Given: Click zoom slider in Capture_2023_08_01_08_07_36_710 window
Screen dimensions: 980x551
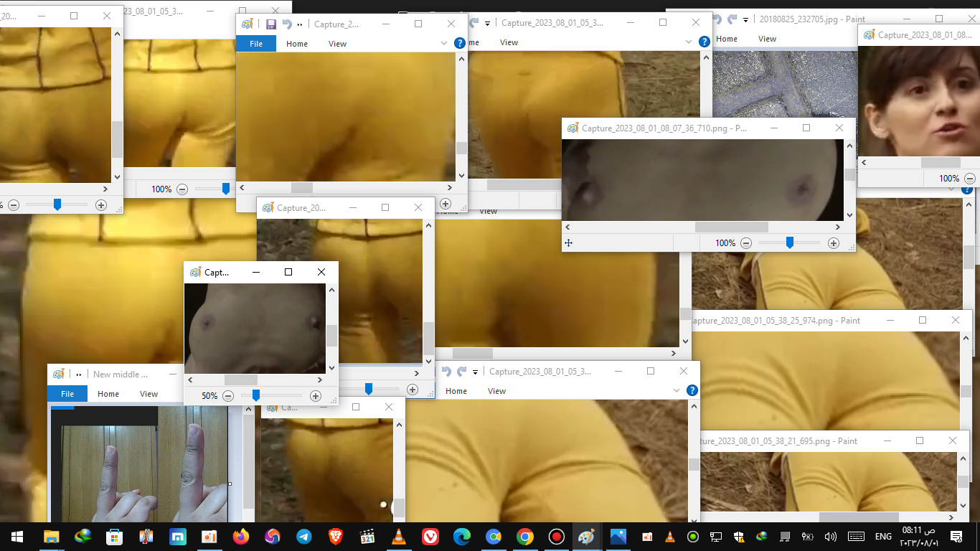Looking at the screenshot, I should pos(789,243).
